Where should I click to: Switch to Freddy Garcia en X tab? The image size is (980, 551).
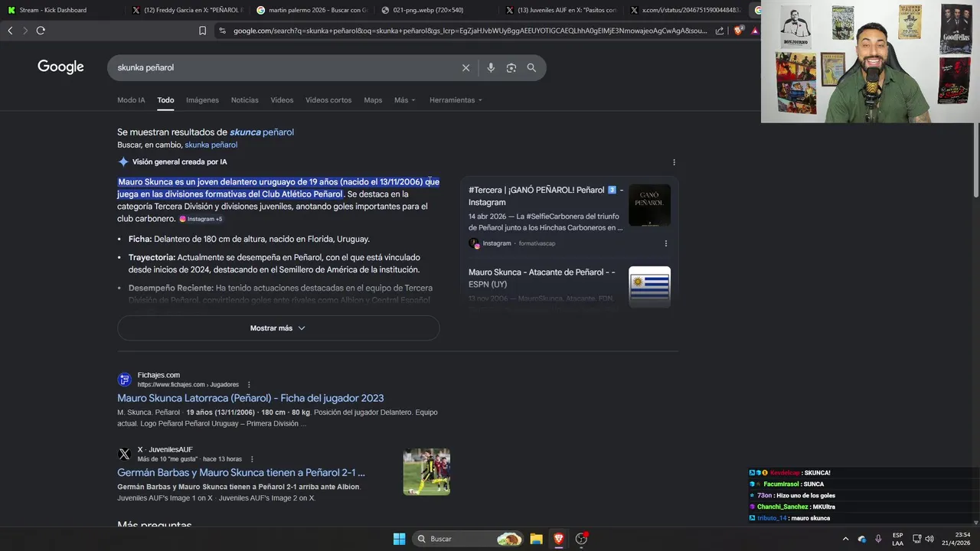pyautogui.click(x=188, y=10)
